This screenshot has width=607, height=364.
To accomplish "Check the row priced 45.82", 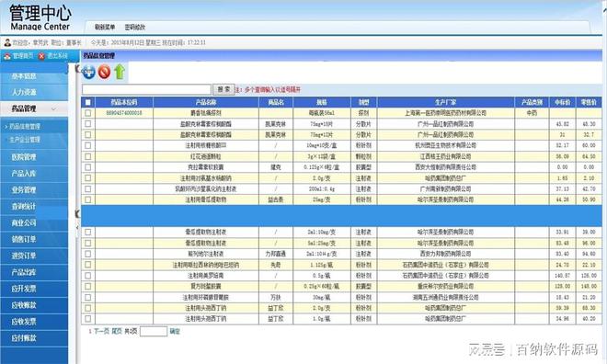I will click(x=88, y=124).
